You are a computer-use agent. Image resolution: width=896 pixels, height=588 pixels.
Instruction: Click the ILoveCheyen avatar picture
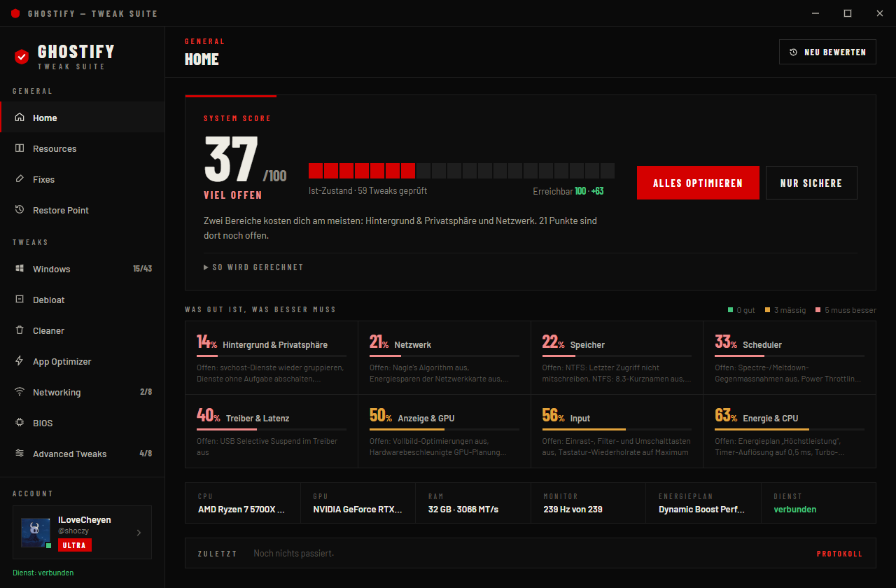[x=35, y=533]
